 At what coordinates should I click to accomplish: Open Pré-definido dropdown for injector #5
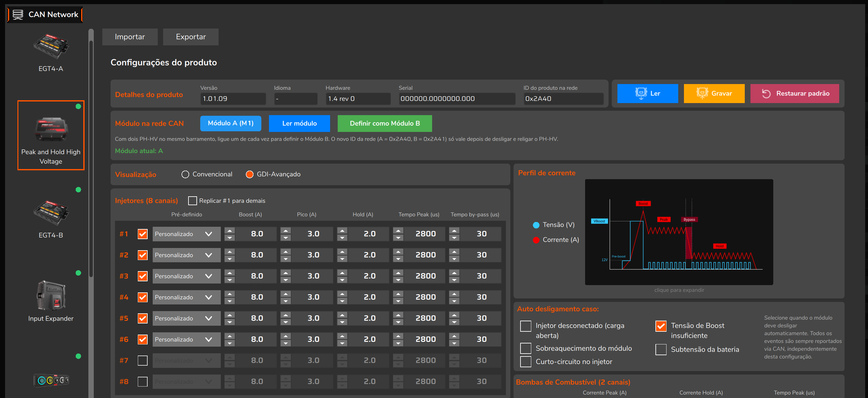click(186, 318)
